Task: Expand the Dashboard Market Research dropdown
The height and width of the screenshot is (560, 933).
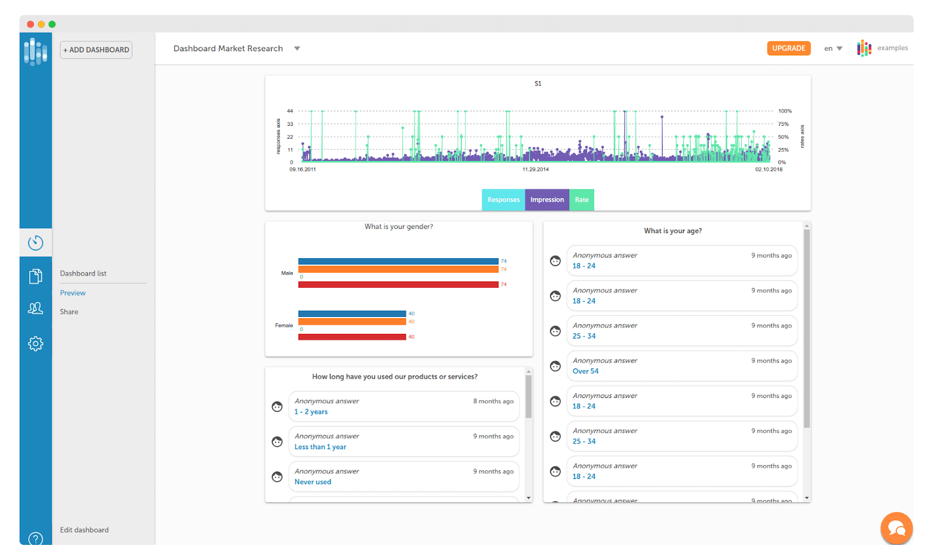Action: coord(297,49)
